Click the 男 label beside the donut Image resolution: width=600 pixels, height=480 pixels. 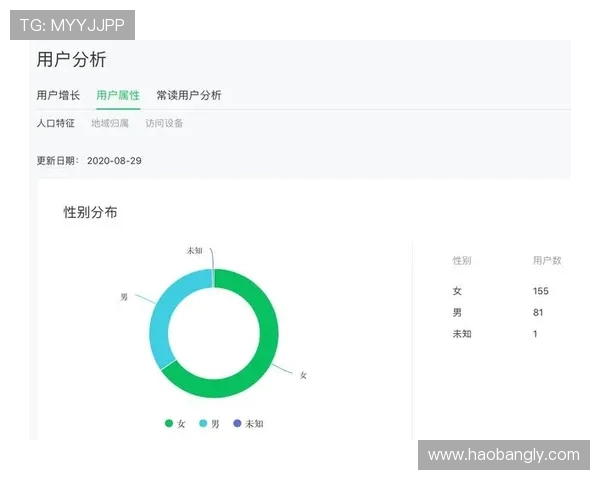(124, 297)
